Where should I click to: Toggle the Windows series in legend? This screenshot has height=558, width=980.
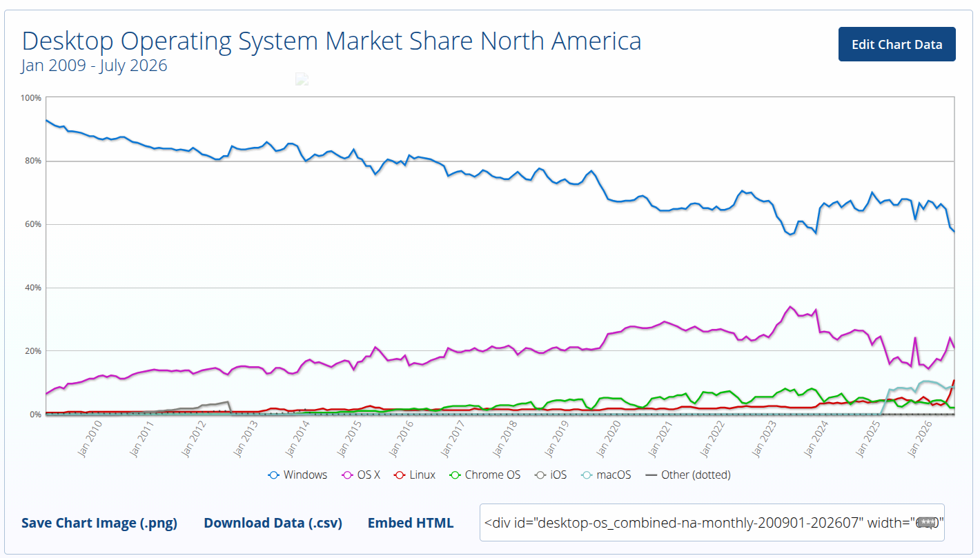click(297, 475)
